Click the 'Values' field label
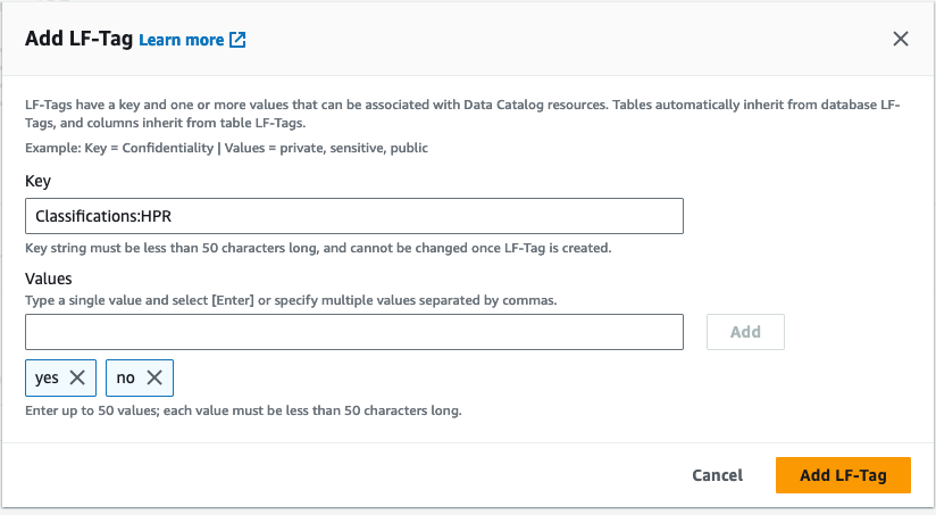 pos(48,279)
